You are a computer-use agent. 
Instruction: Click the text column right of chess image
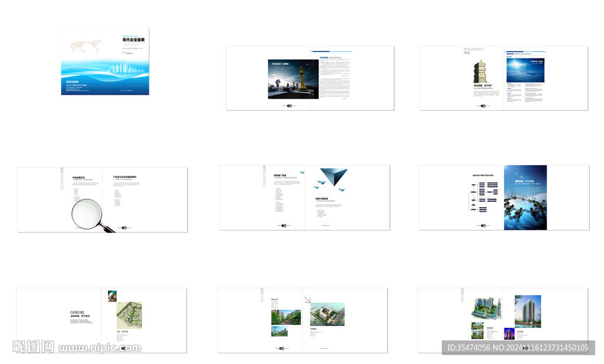335,78
